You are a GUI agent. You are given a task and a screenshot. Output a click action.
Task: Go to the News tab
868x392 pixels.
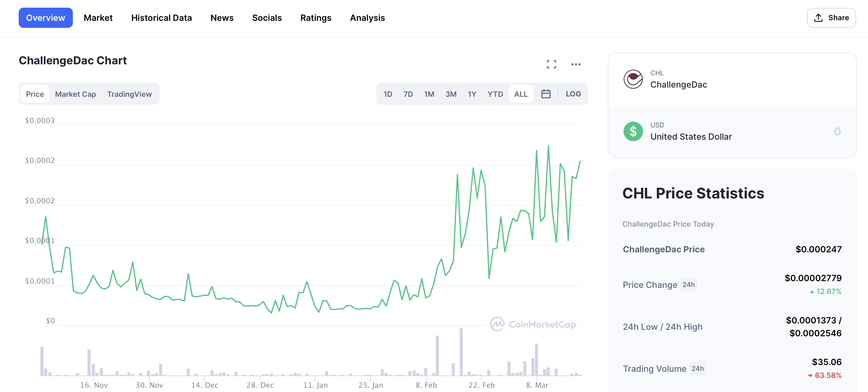click(x=222, y=18)
